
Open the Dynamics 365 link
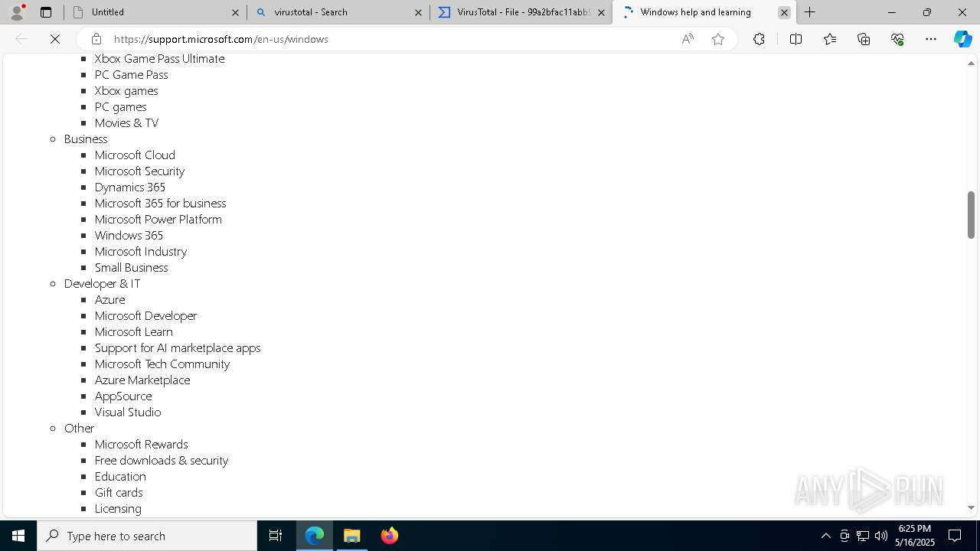[x=130, y=187]
